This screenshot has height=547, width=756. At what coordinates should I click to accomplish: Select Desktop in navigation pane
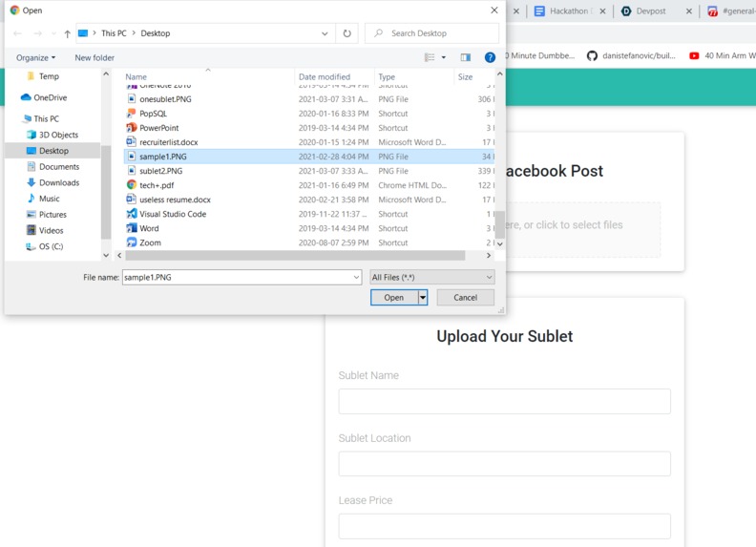click(53, 151)
